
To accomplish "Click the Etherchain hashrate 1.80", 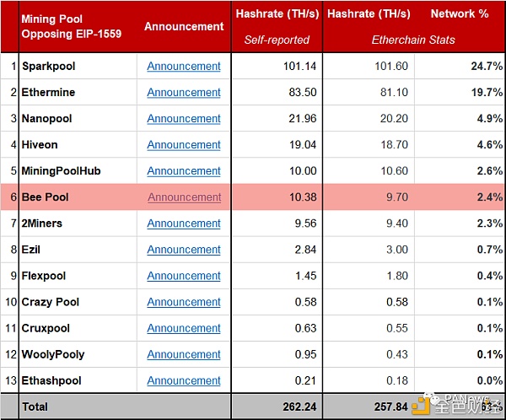I will pyautogui.click(x=397, y=276).
